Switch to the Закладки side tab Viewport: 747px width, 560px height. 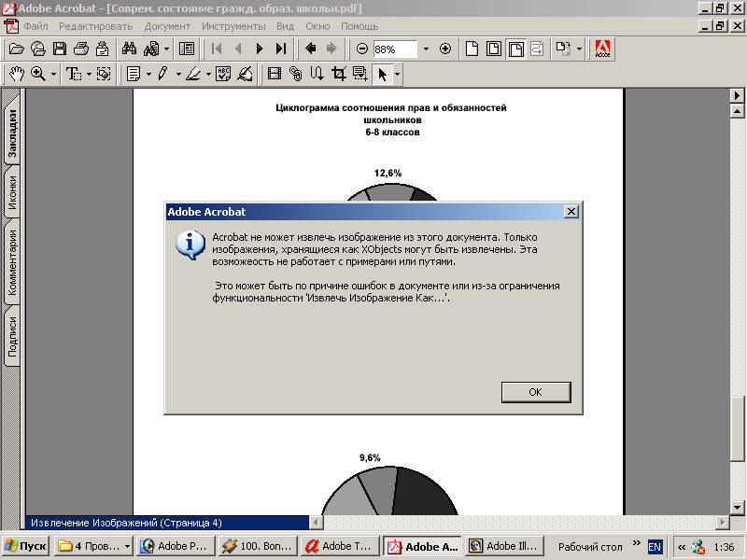[12, 130]
